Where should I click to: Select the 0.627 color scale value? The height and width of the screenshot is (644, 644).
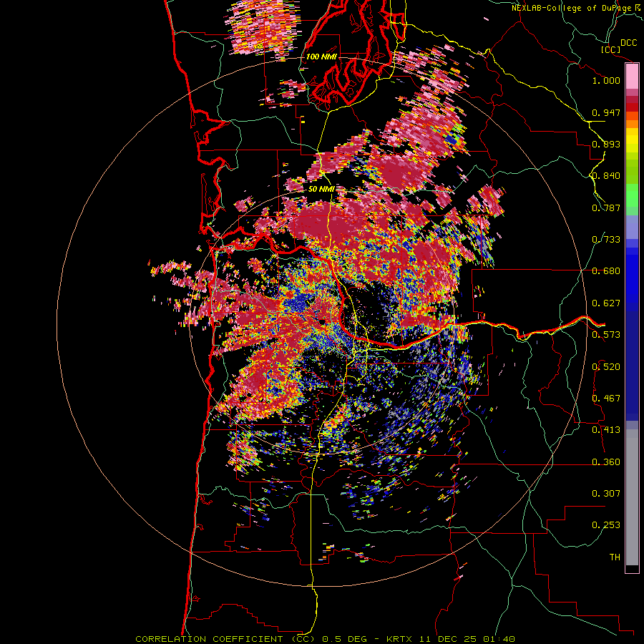point(606,303)
